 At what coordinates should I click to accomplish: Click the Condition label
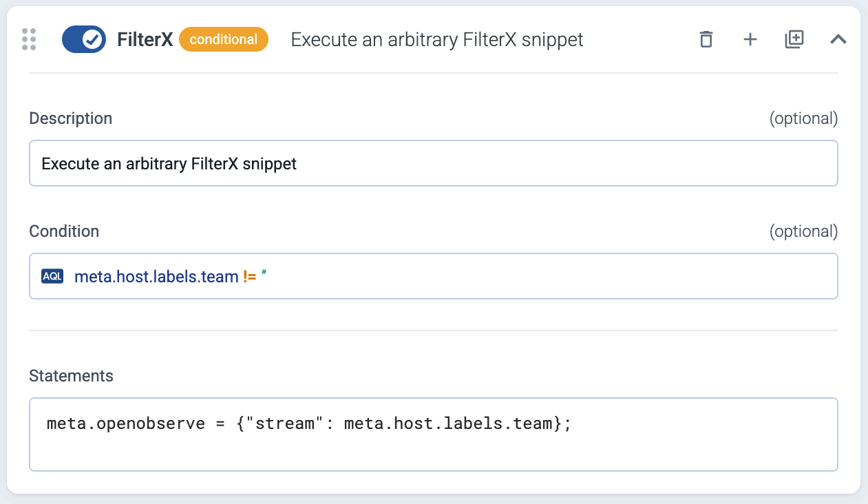click(x=64, y=231)
